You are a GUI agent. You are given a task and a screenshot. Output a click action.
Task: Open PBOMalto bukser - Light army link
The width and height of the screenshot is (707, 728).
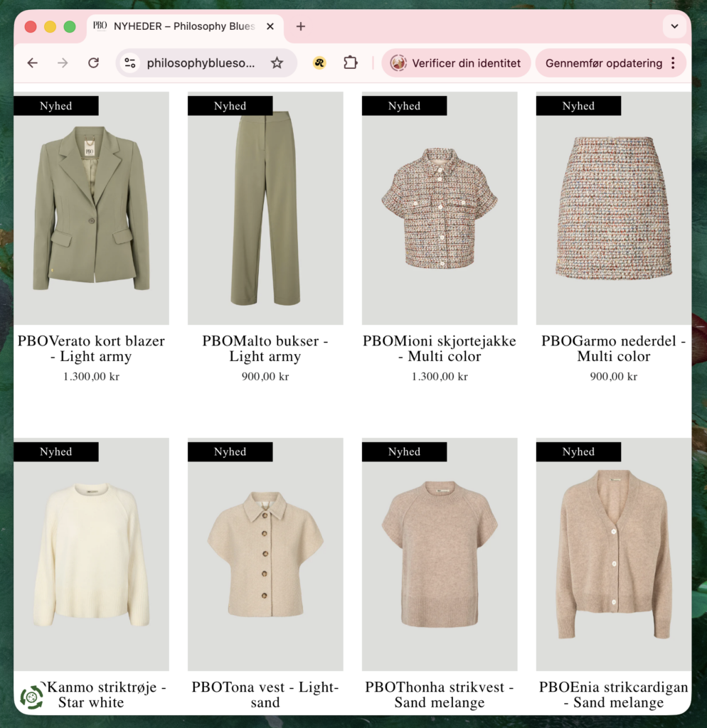click(x=265, y=348)
